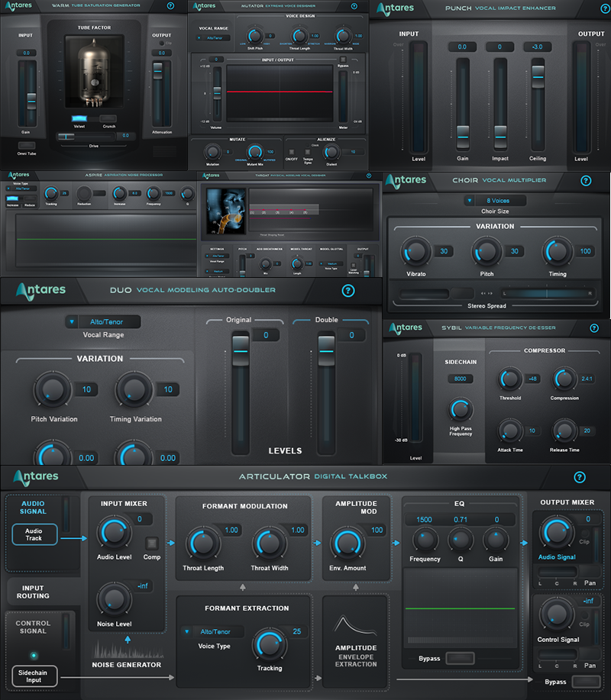
Task: Toggle the Comp switch in Articulator Input Mixer
Action: (152, 544)
